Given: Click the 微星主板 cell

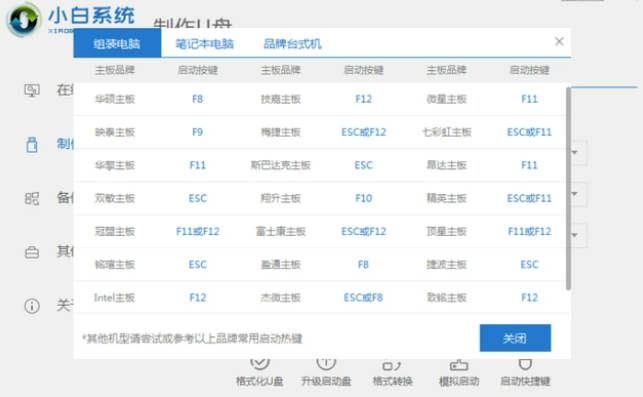Looking at the screenshot, I should [447, 99].
